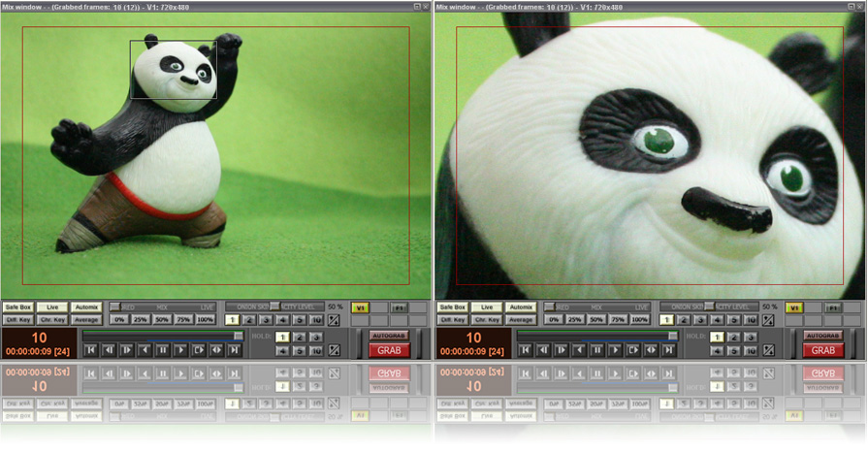Play forward in right Mix window
Viewport: 868px width, 451px height.
click(615, 350)
